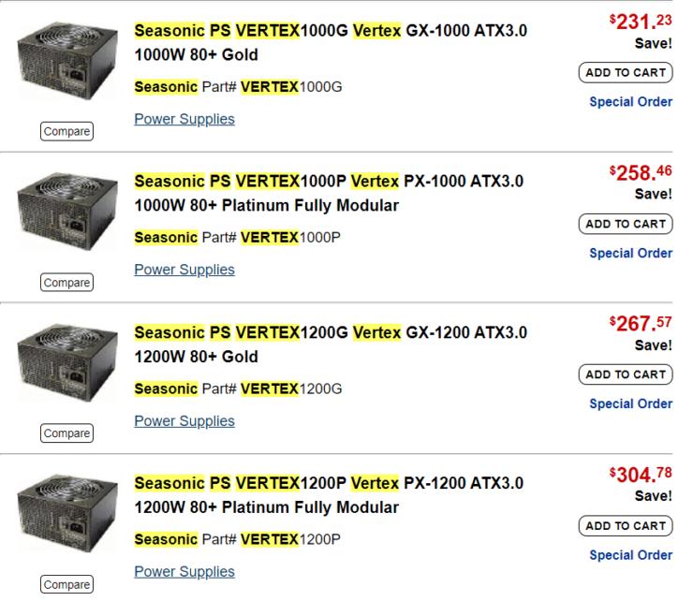Add the $304.78 Vertex PX-1200 to cart
Image resolution: width=693 pixels, height=616 pixels.
click(x=626, y=526)
